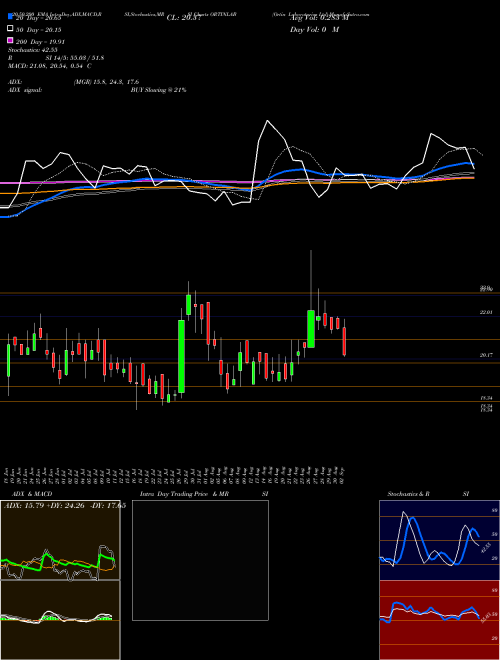Click the white 50 Day legend swatch
Image resolution: width=500 pixels, height=660 pixels.
10,29
